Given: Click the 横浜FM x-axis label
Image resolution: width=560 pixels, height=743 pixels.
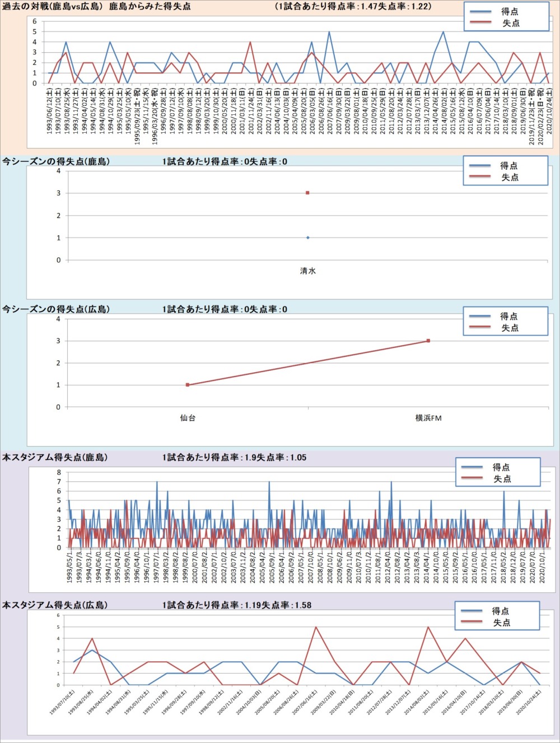Looking at the screenshot, I should 428,418.
